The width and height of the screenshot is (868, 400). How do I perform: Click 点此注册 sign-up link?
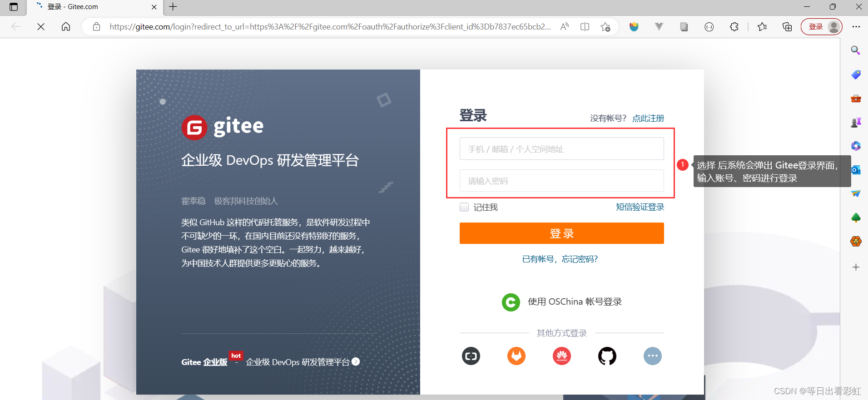(x=648, y=118)
